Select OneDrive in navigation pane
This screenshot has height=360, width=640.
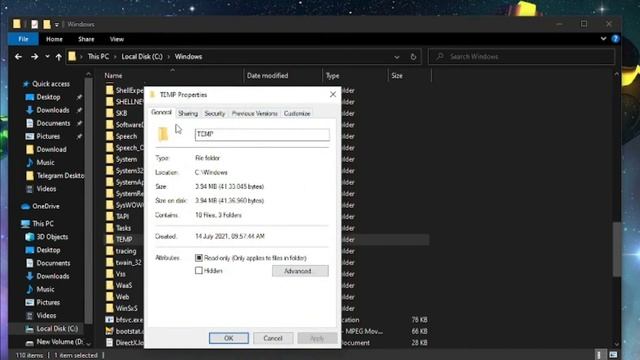click(46, 206)
